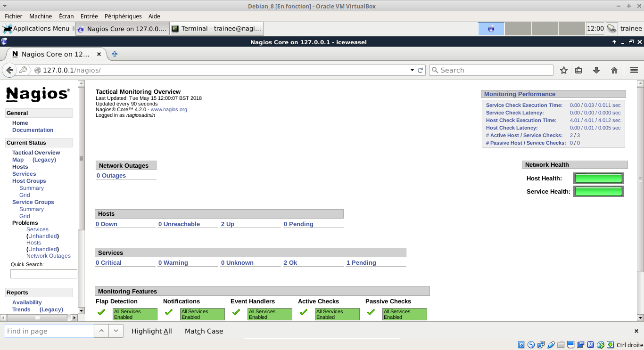Image resolution: width=644 pixels, height=350 pixels.
Task: Bookmark this page with star icon
Action: point(564,70)
